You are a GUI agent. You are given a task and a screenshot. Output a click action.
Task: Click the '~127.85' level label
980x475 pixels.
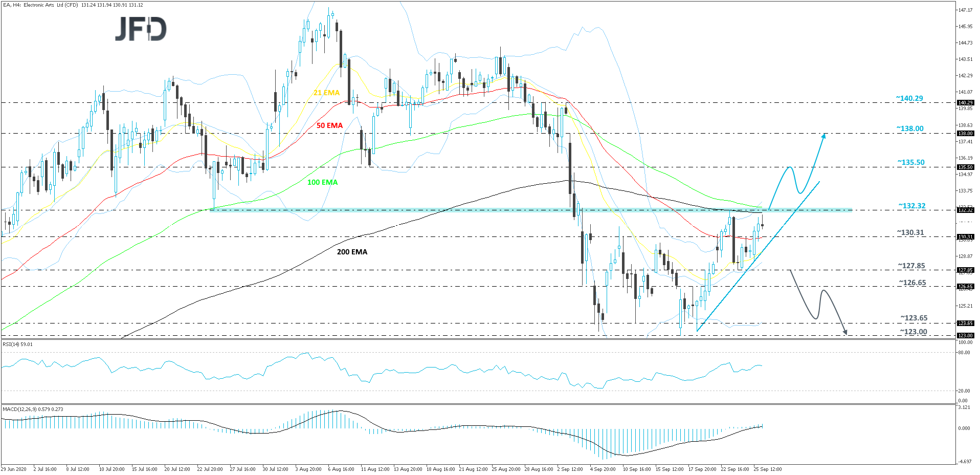coord(911,266)
